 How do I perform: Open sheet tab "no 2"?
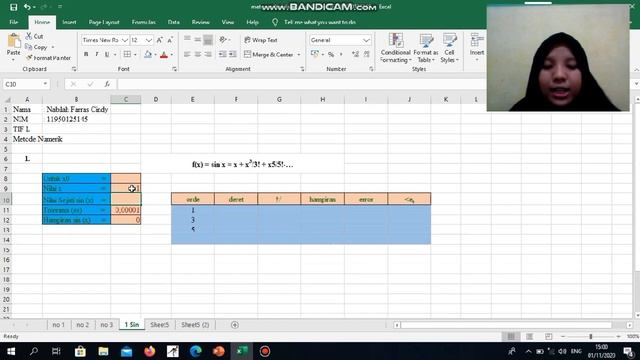[x=82, y=325]
